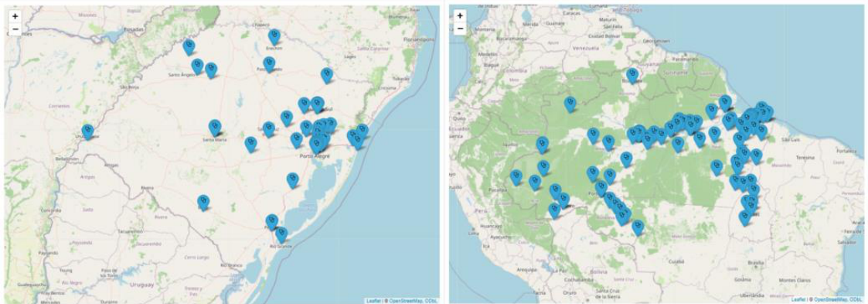This screenshot has height=304, width=868.
Task: Select the marker at Passo Fundo
Action: (x=269, y=64)
